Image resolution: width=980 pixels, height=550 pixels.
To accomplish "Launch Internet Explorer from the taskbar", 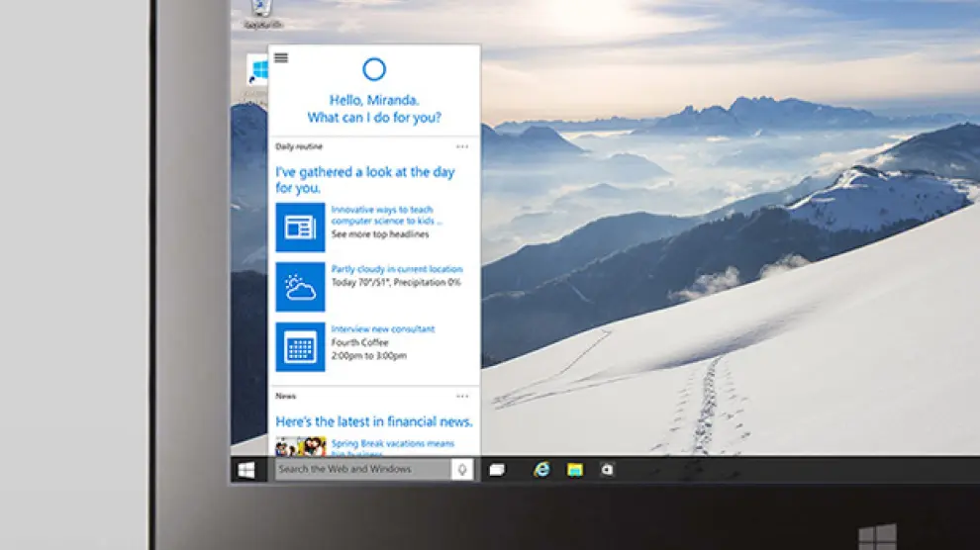I will click(x=541, y=470).
